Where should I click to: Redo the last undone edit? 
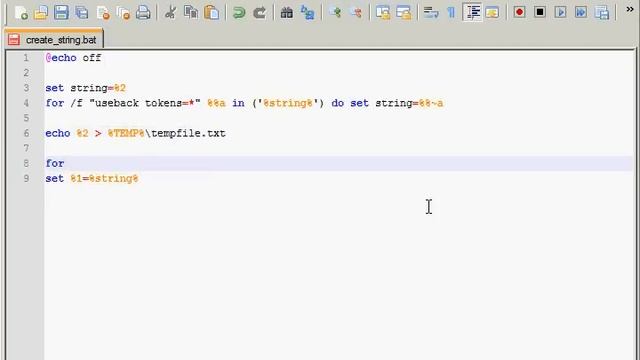tap(259, 13)
